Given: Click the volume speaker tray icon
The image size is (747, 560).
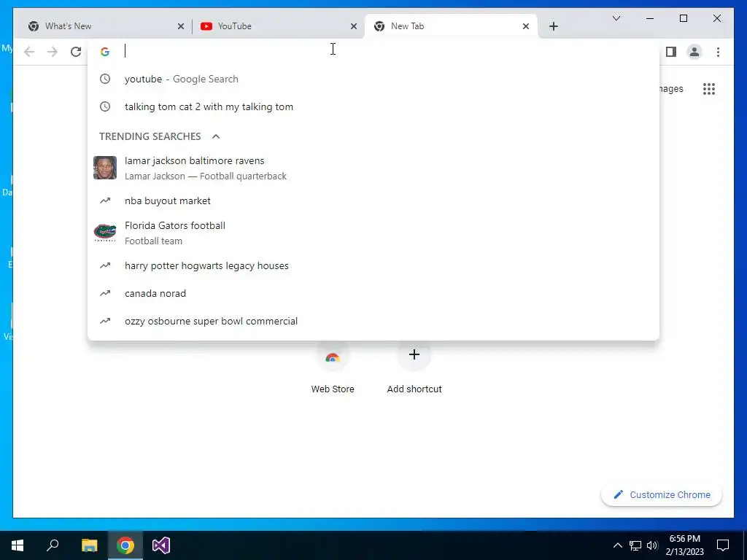Looking at the screenshot, I should coord(652,545).
